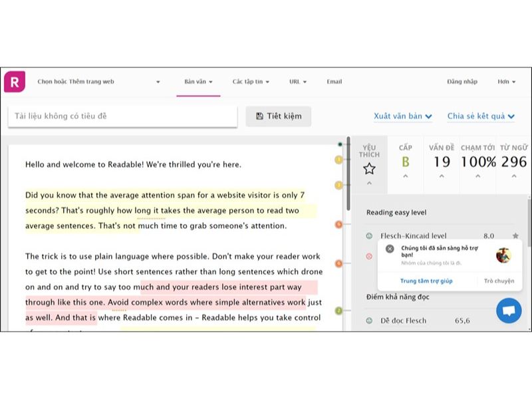Click the Flesch-Kincaid level value 8.0
532x399 pixels.
pyautogui.click(x=489, y=236)
